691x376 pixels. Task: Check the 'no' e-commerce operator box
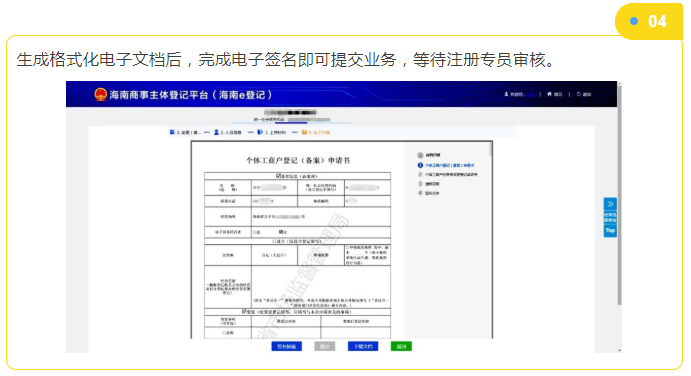click(x=281, y=232)
